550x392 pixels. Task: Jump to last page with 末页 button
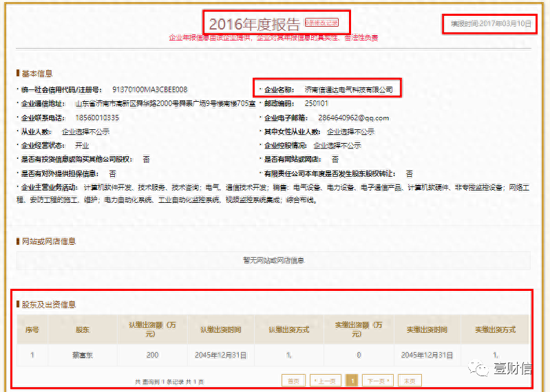point(410,381)
